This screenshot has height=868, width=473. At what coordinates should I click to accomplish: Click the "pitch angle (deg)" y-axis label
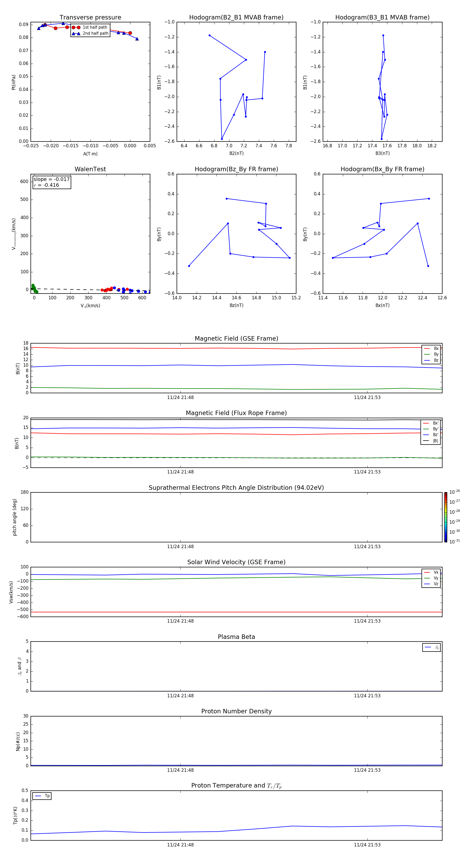14,517
